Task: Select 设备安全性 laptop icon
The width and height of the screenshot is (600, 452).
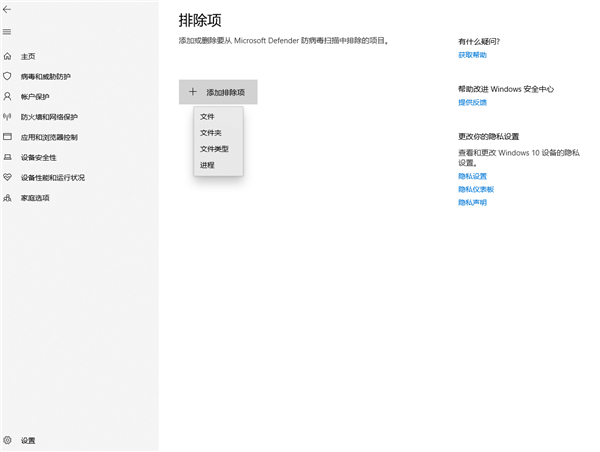Action: tap(8, 157)
